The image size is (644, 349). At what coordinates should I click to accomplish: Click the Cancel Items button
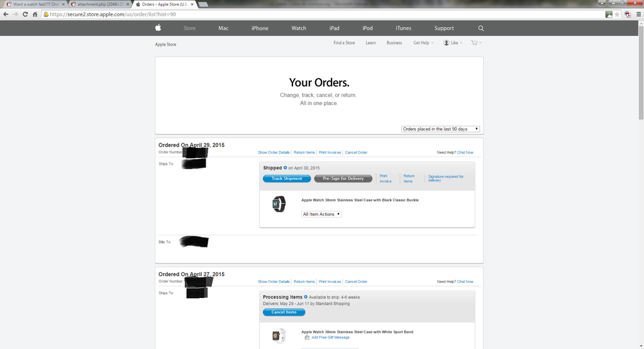(x=284, y=312)
